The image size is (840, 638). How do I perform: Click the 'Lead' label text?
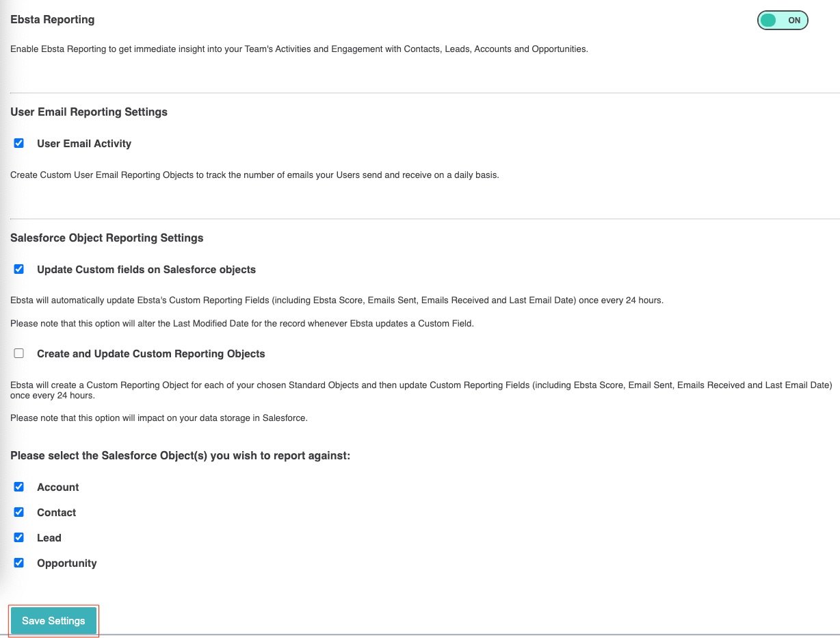[x=49, y=538]
